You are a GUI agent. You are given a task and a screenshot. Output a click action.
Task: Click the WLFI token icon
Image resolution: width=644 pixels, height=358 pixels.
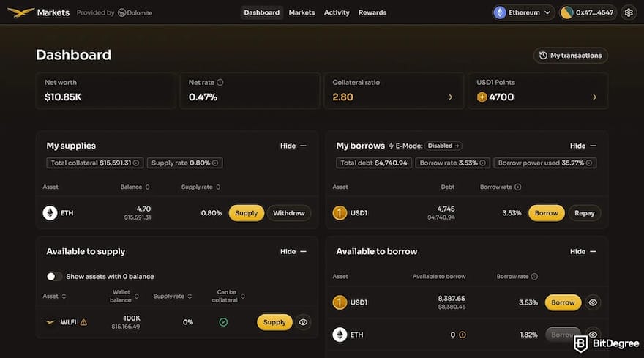click(x=50, y=322)
